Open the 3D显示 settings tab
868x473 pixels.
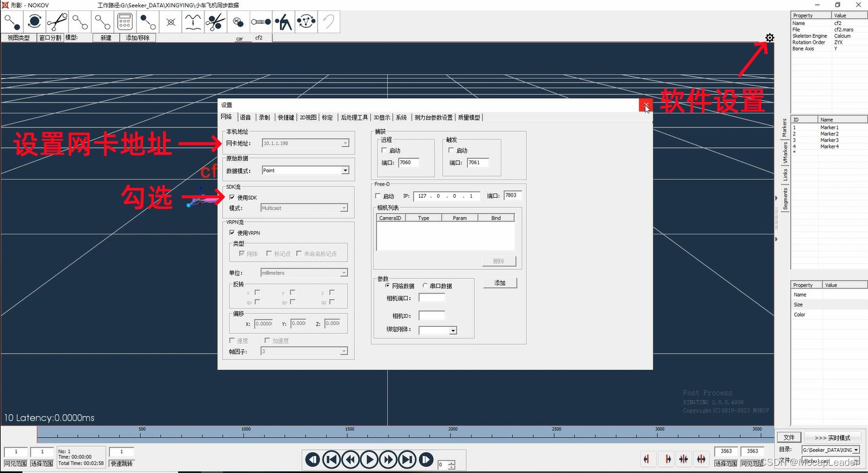click(382, 118)
